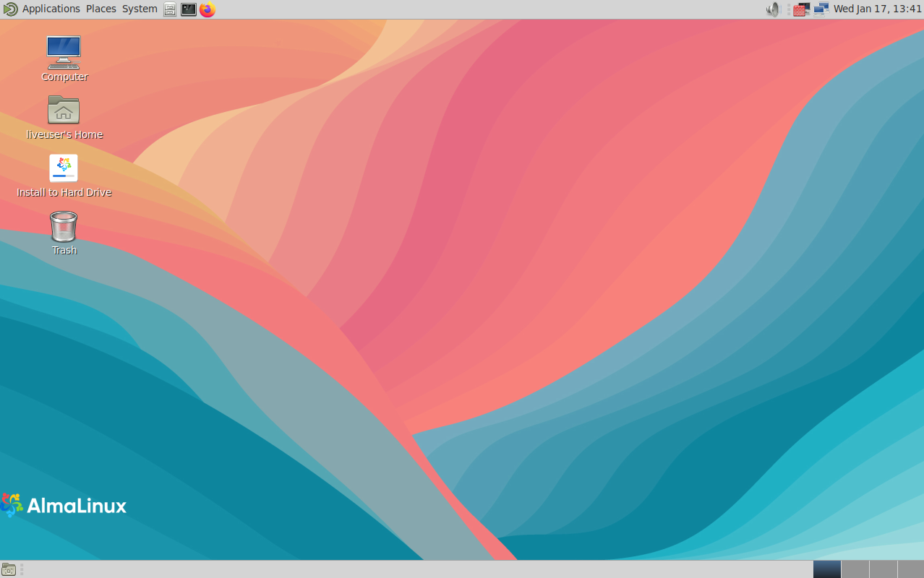
Task: Open the terminal emulator from the panel
Action: click(188, 9)
